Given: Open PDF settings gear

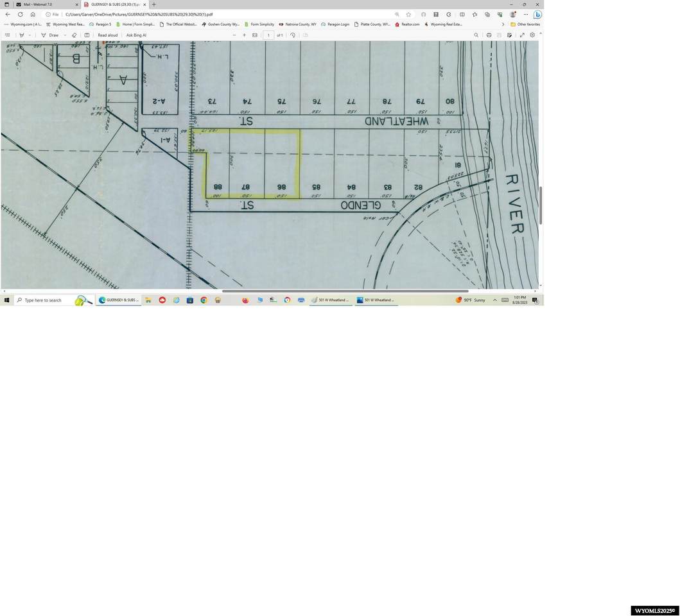Looking at the screenshot, I should (532, 35).
